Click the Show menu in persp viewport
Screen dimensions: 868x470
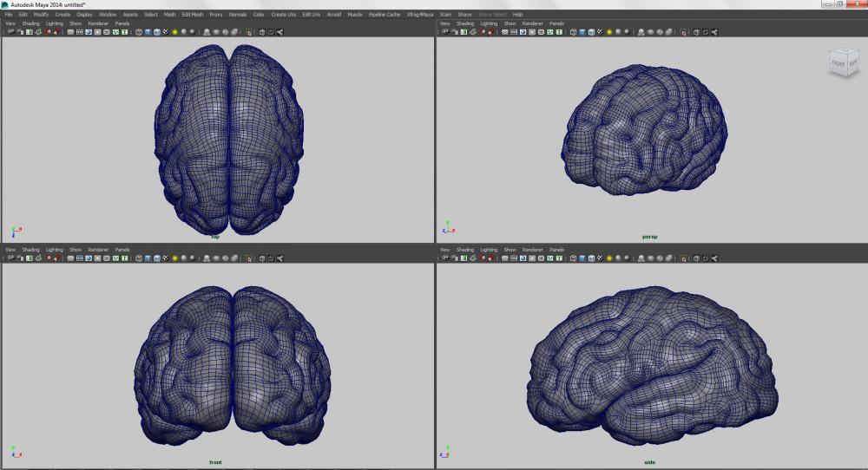point(510,23)
